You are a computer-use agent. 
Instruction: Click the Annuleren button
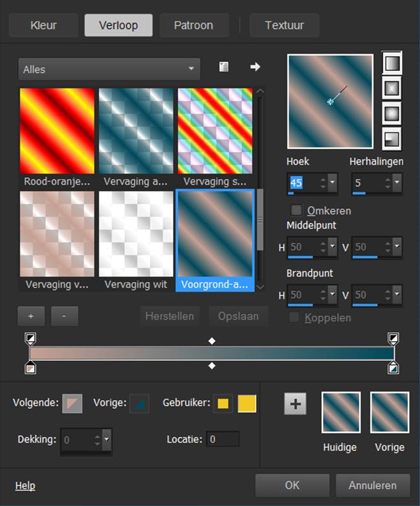[372, 486]
